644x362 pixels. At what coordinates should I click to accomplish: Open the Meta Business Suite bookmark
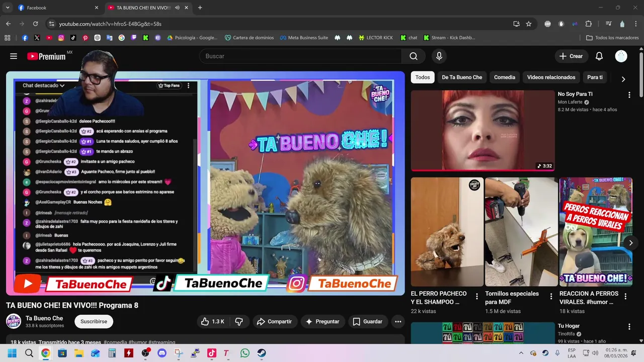(304, 38)
